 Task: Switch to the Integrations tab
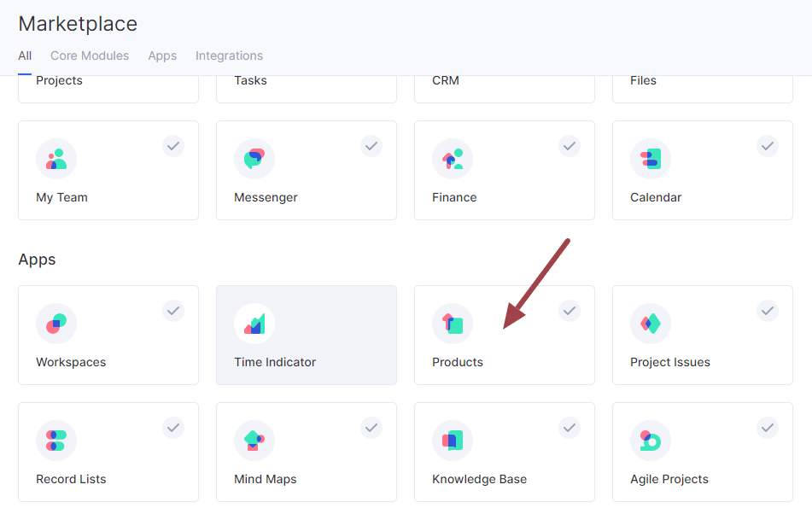[229, 56]
